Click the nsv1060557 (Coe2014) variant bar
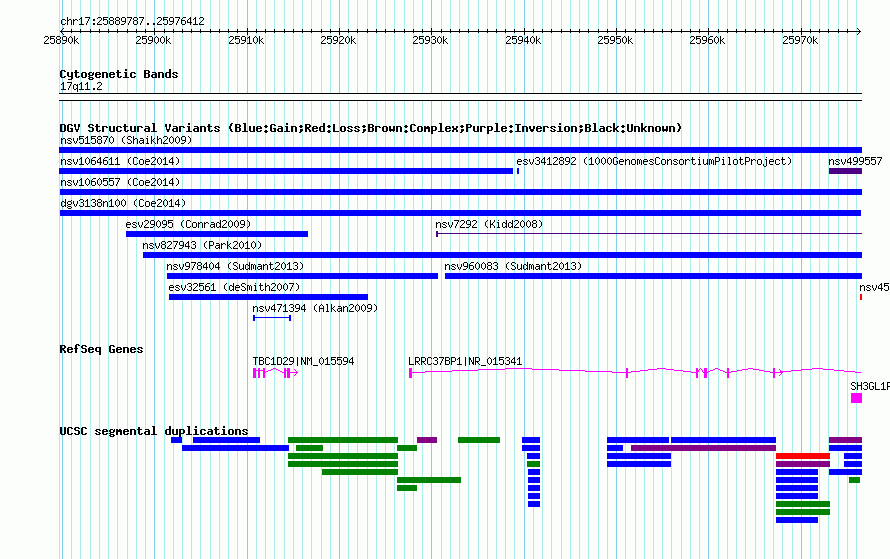This screenshot has width=890, height=559. [460, 192]
